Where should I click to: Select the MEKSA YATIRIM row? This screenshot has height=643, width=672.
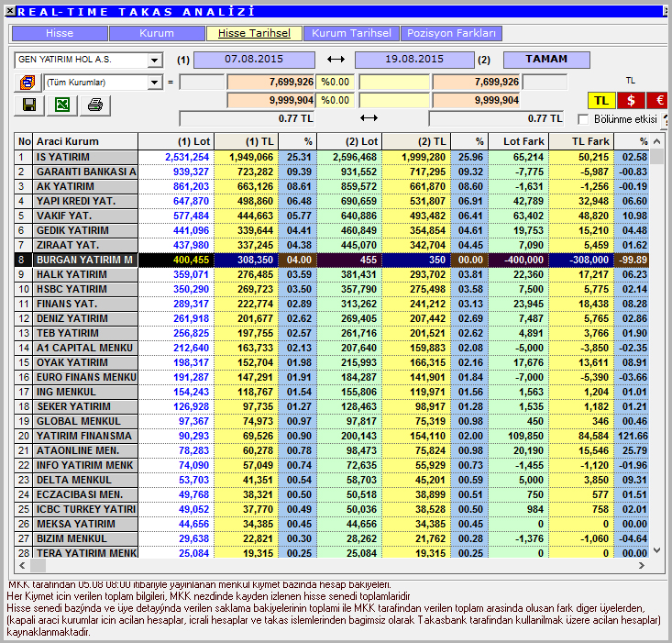pos(332,525)
